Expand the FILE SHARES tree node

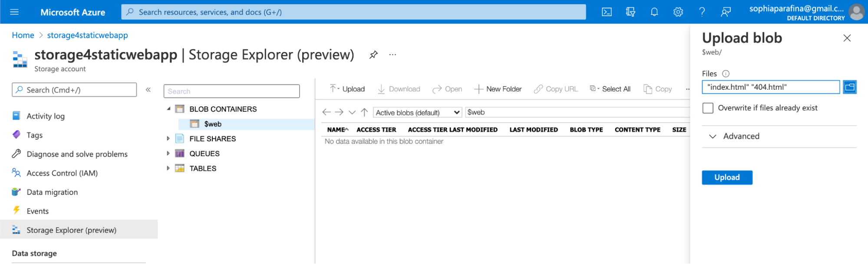[x=168, y=139]
